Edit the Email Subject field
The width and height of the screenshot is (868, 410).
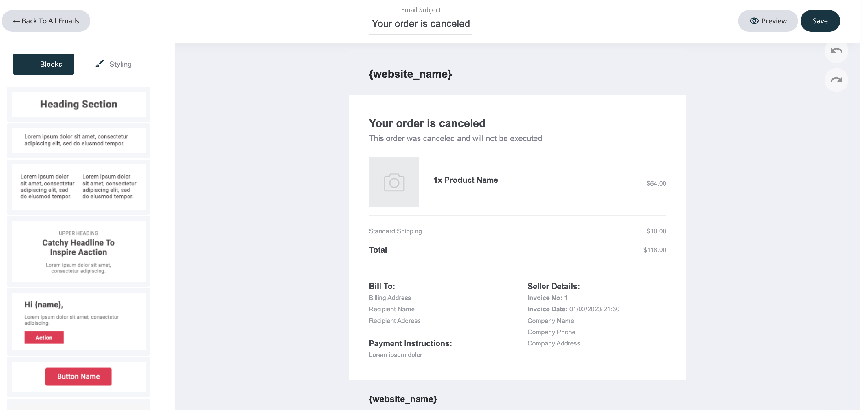tap(420, 24)
